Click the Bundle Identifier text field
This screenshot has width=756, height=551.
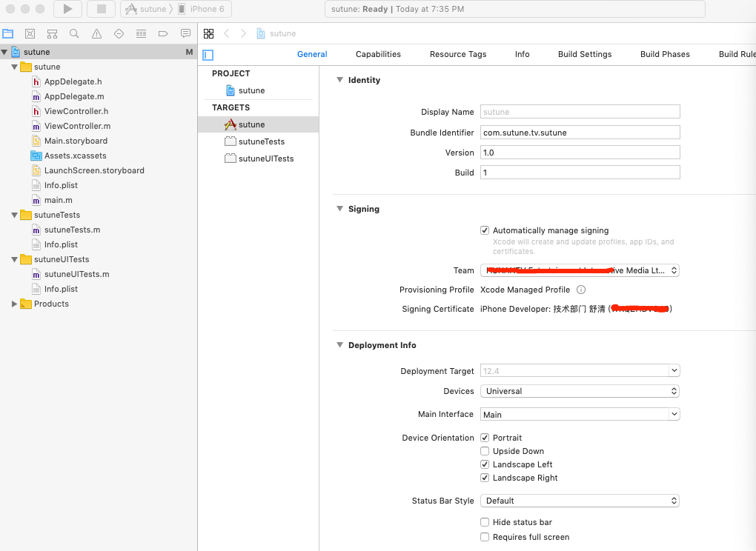tap(580, 133)
